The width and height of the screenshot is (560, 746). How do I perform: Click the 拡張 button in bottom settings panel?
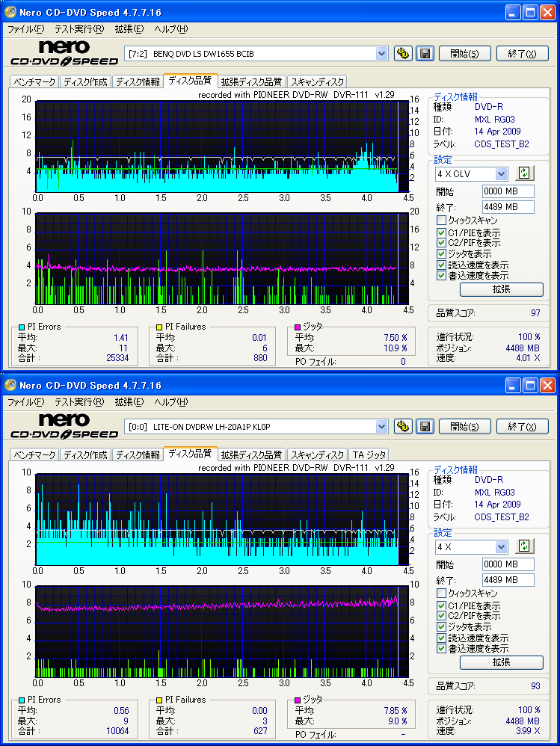click(x=502, y=662)
